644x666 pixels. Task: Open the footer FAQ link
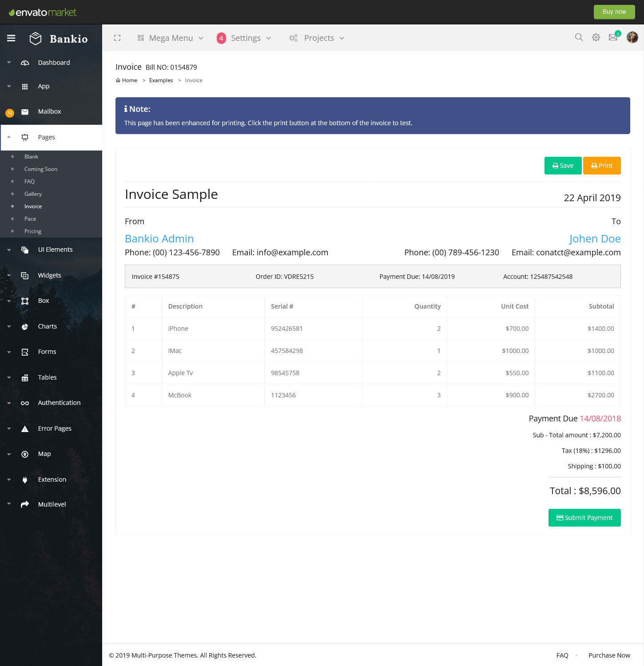pos(562,655)
